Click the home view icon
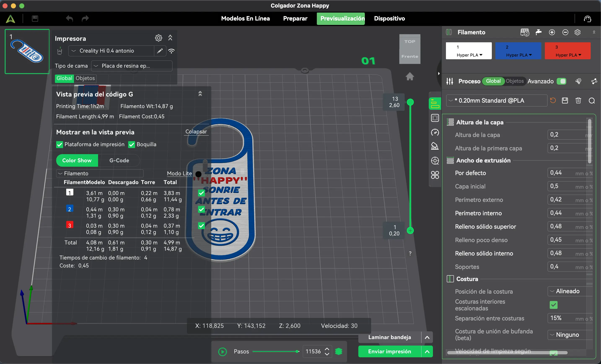Screen dimensions: 601x364 point(410,76)
